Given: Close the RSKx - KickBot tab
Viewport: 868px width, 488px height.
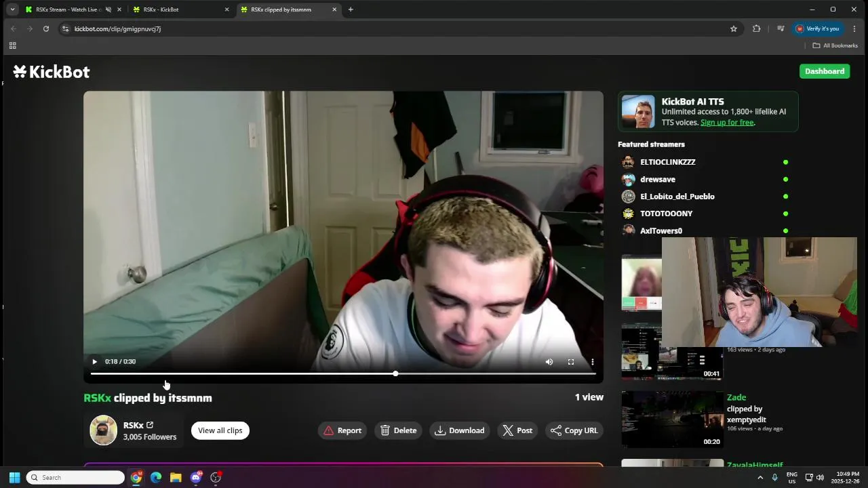Looking at the screenshot, I should [x=226, y=9].
